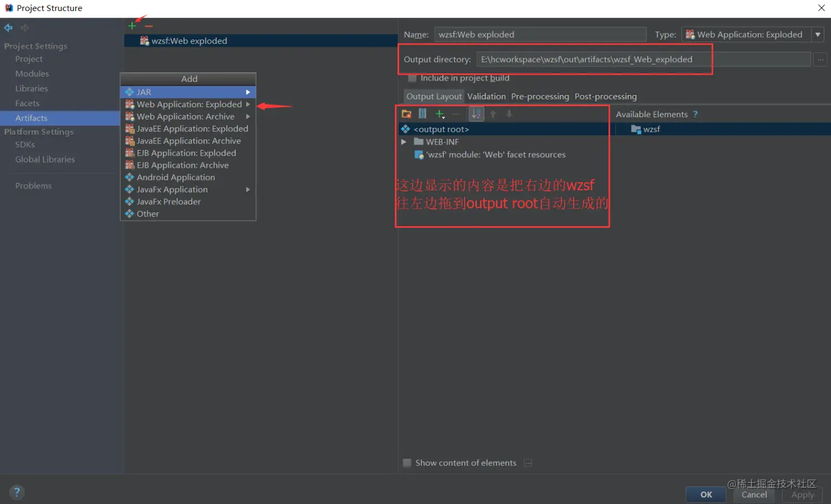
Task: Pick EJB Application: Exploded from menu
Action: tap(188, 153)
